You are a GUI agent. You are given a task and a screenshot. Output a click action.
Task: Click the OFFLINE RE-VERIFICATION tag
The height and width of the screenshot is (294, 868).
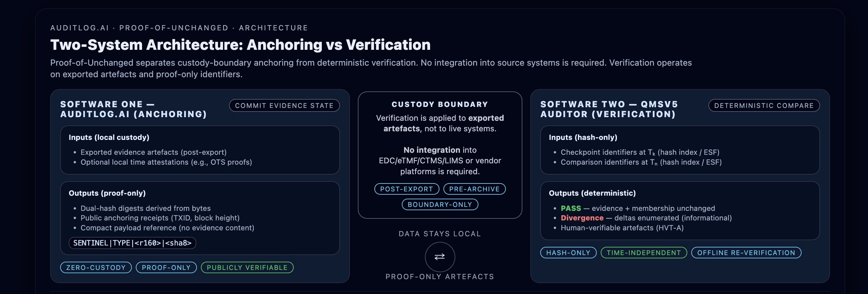click(746, 253)
